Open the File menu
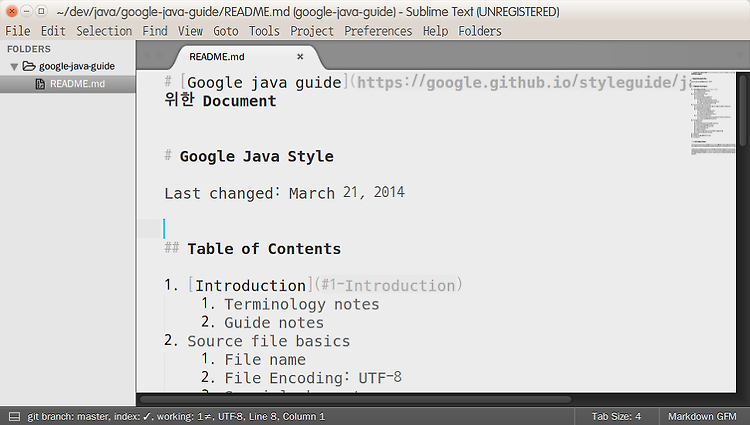The image size is (750, 425). tap(18, 31)
